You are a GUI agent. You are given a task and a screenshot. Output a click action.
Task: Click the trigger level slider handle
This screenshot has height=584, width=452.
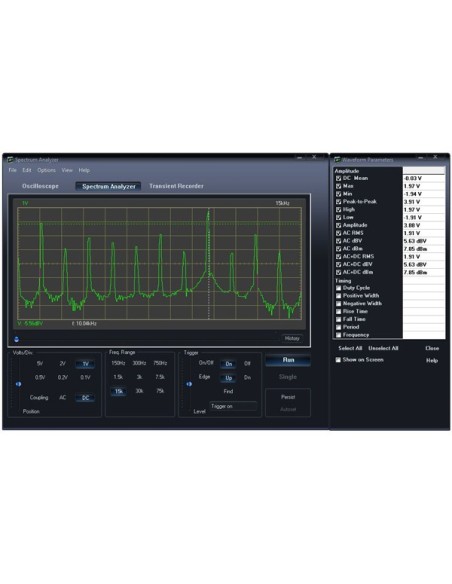tap(189, 384)
